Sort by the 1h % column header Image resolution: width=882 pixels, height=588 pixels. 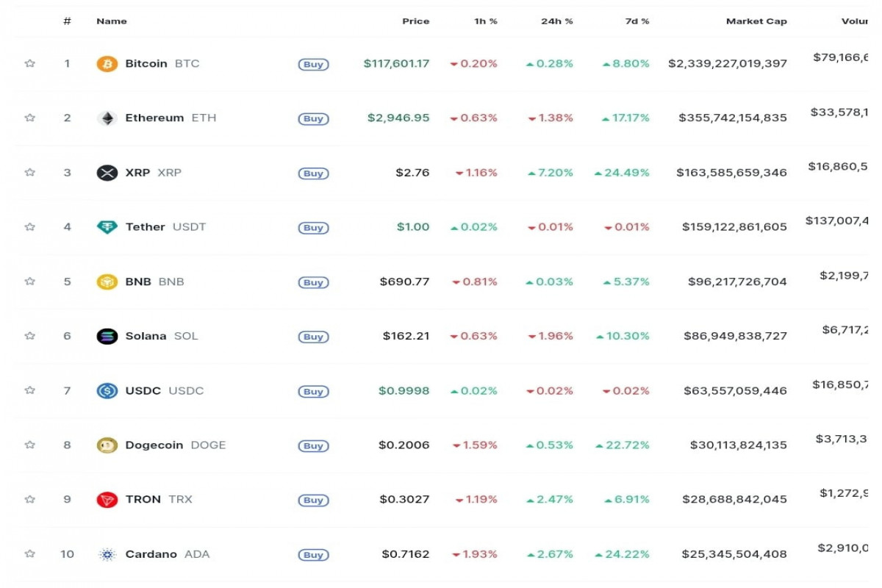click(486, 21)
